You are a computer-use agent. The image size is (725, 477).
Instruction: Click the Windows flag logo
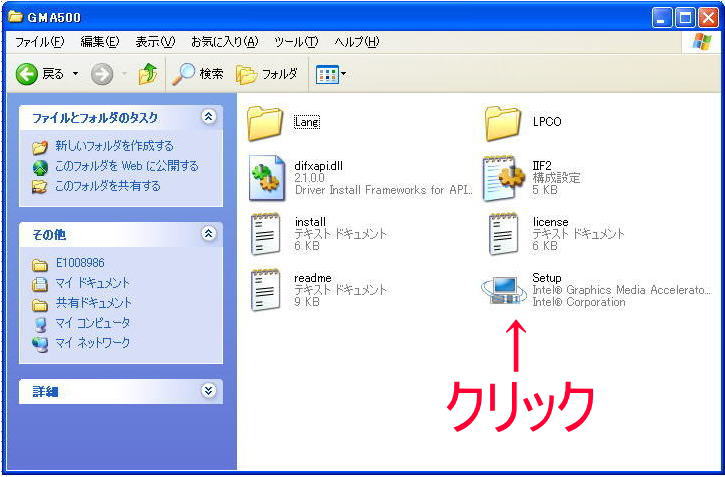click(702, 42)
